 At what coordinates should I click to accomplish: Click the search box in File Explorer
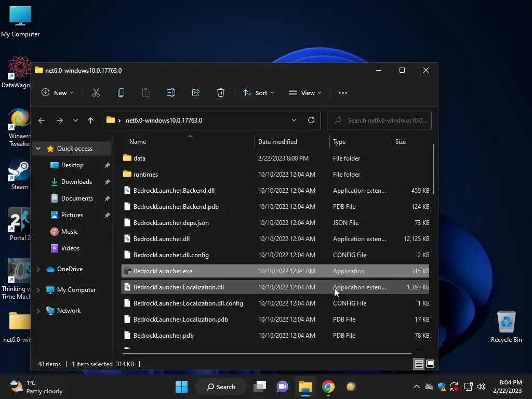click(x=379, y=121)
